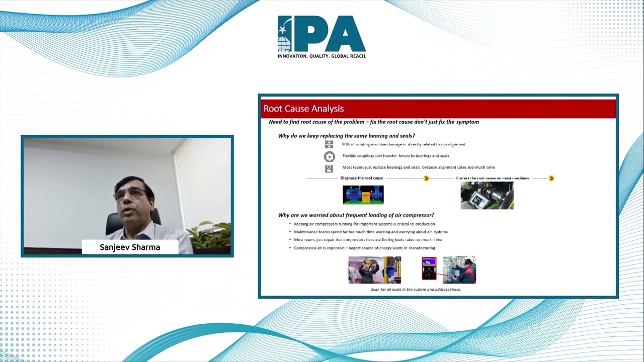
Task: Click the air compressor frequent loading heading
Action: [356, 215]
